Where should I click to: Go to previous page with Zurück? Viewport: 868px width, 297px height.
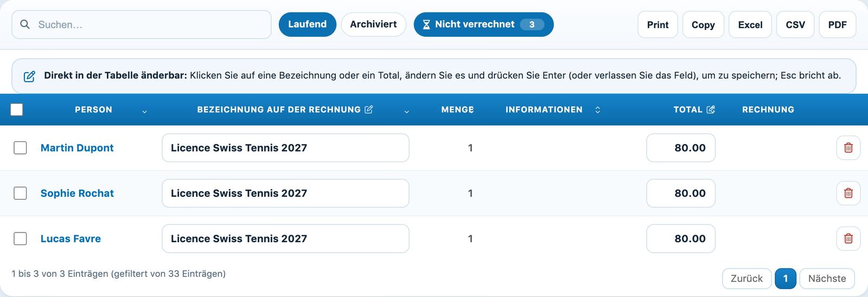coord(746,279)
